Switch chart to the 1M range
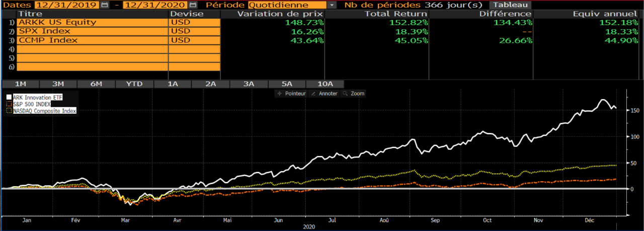This screenshot has width=644, height=231. 20,84
